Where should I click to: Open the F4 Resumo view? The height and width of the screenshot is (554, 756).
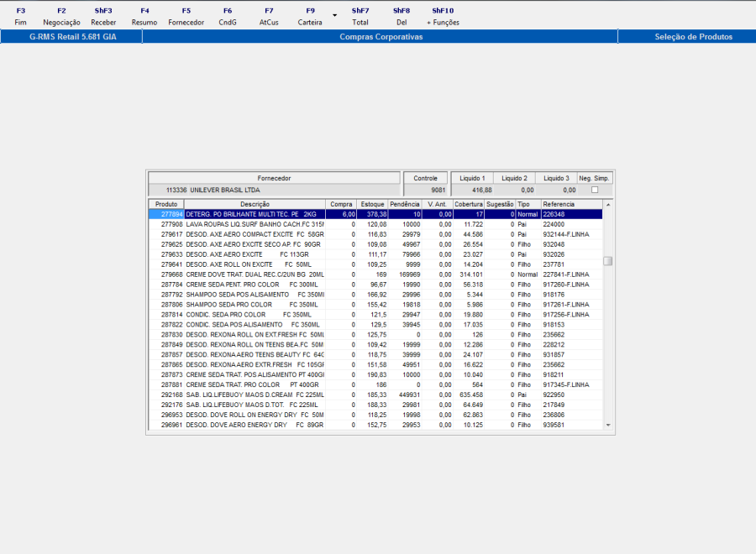(144, 17)
